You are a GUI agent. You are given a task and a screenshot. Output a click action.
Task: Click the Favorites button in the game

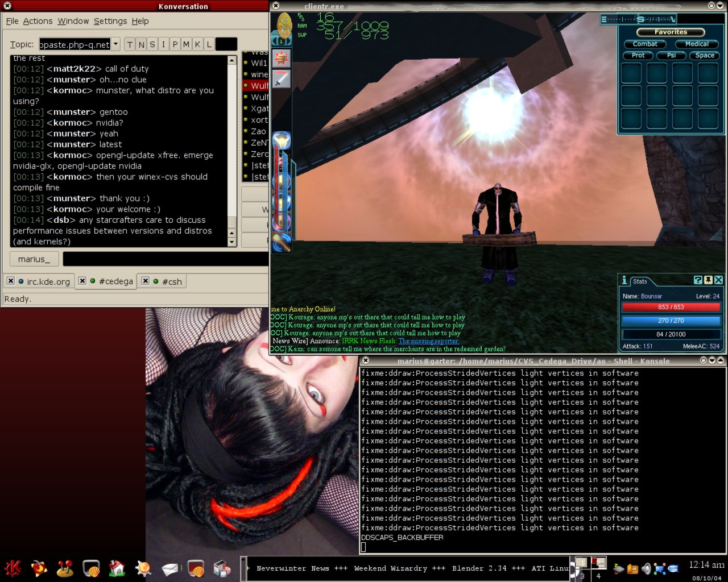click(x=671, y=32)
